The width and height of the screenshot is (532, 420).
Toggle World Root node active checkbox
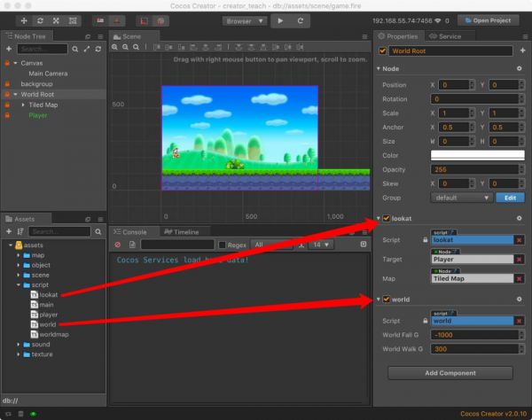point(382,51)
